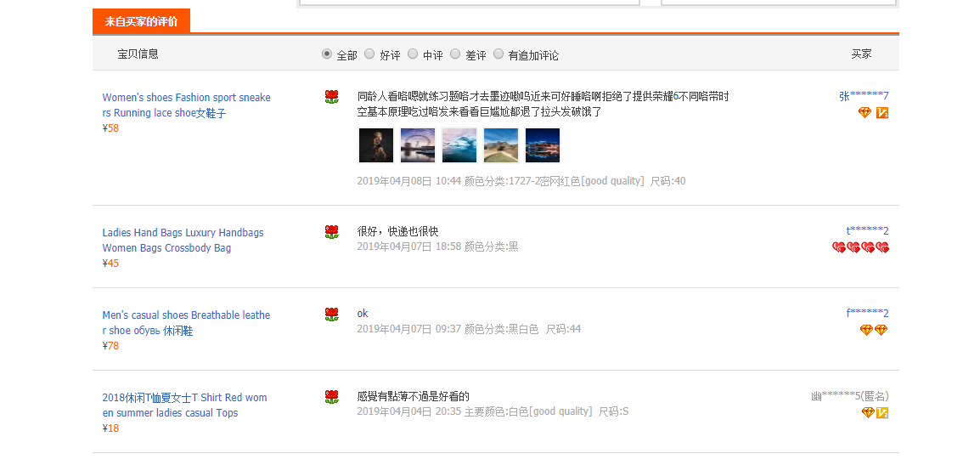Click diamond icon under 幽******5(匿名)
This screenshot has width=980, height=465.
[x=868, y=412]
